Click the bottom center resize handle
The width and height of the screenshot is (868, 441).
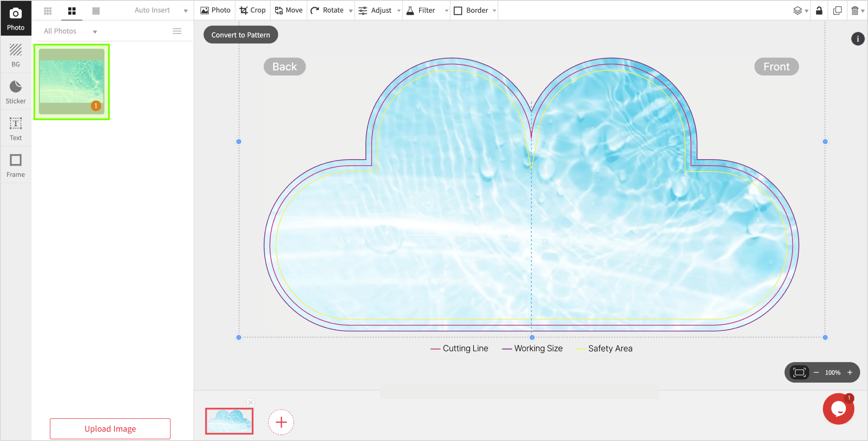pos(532,337)
